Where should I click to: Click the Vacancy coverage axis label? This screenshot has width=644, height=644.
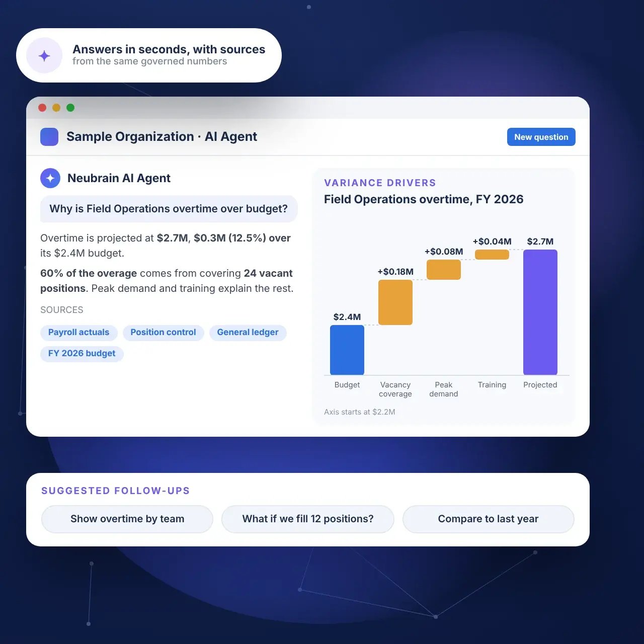tap(395, 389)
